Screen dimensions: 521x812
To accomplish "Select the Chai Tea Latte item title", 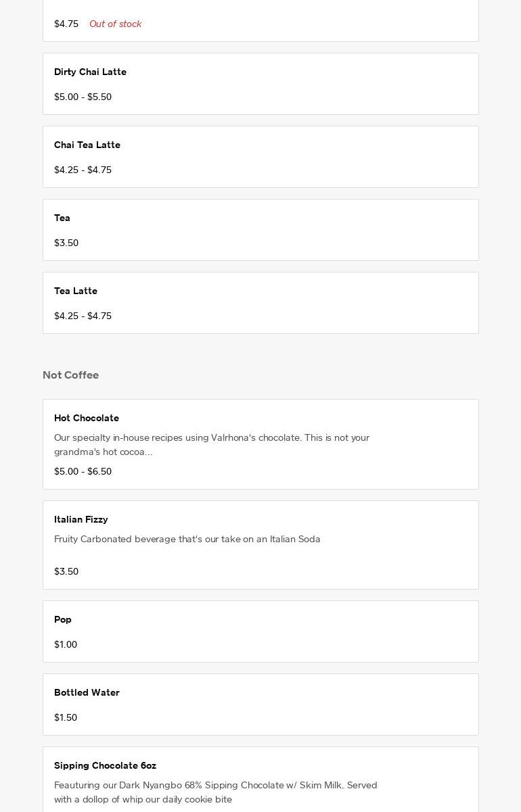I will point(87,145).
